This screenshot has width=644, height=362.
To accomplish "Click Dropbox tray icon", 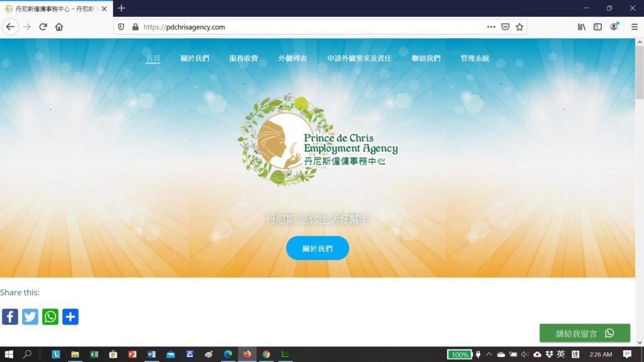I will 549,354.
